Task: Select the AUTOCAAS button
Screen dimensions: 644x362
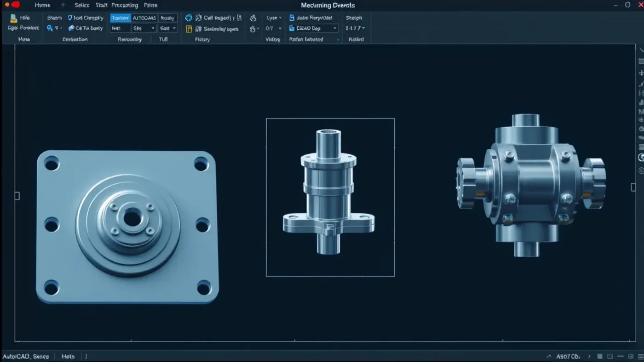Action: coord(144,18)
